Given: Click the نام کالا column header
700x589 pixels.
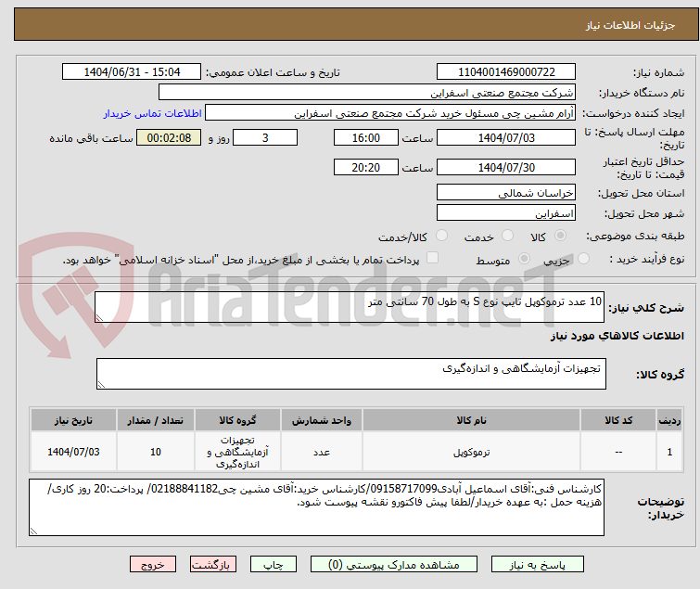Looking at the screenshot, I should pyautogui.click(x=471, y=420).
